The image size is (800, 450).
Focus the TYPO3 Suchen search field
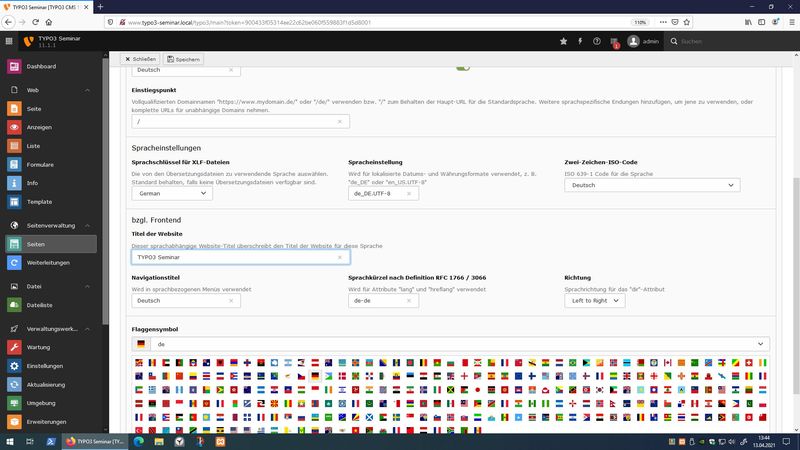point(730,41)
